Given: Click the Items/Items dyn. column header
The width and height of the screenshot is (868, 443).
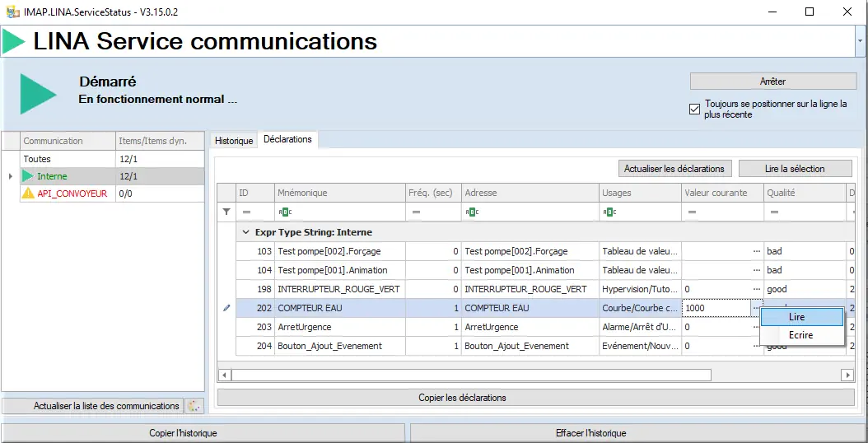Looking at the screenshot, I should (160, 141).
